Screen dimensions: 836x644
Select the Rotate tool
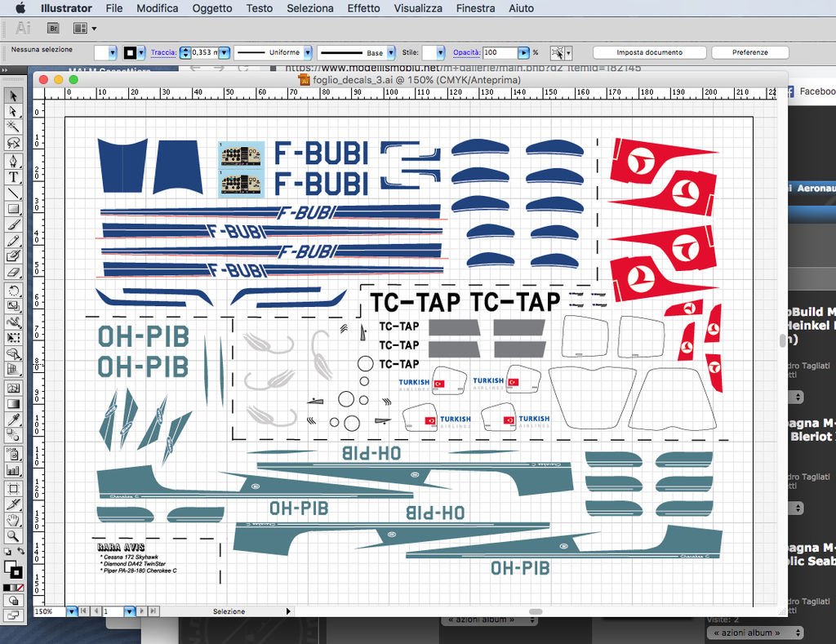tap(13, 291)
